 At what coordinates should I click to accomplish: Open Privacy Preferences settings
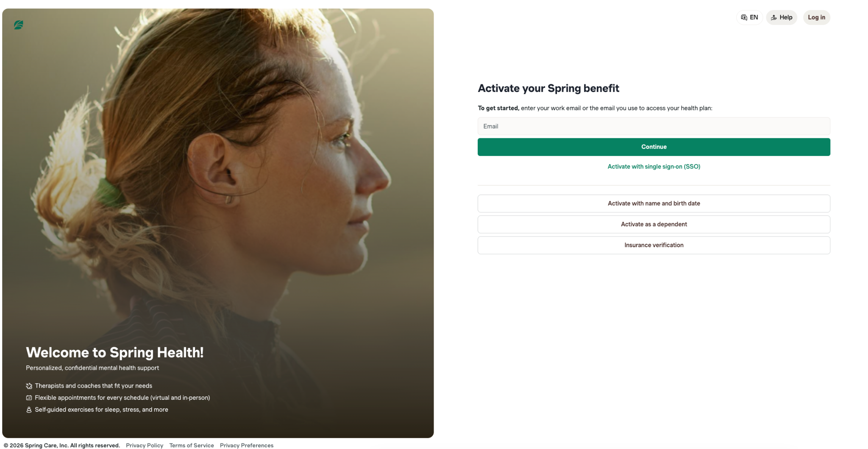(247, 445)
